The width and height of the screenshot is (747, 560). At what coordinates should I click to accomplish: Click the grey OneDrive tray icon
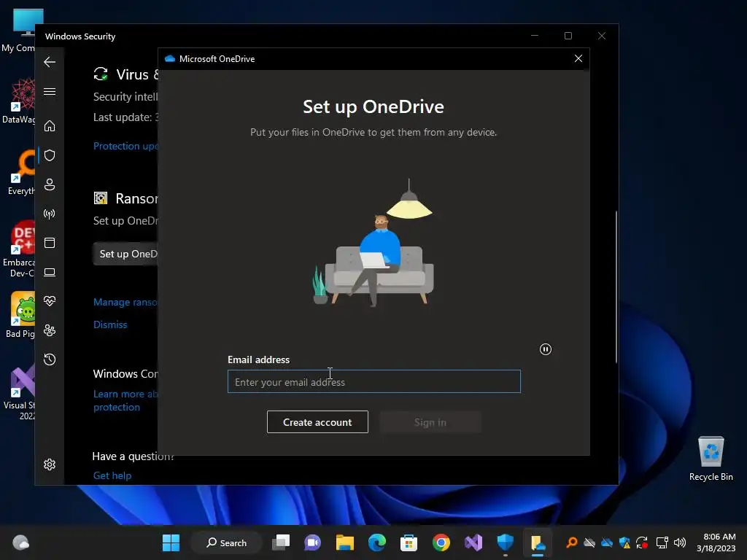coord(589,542)
